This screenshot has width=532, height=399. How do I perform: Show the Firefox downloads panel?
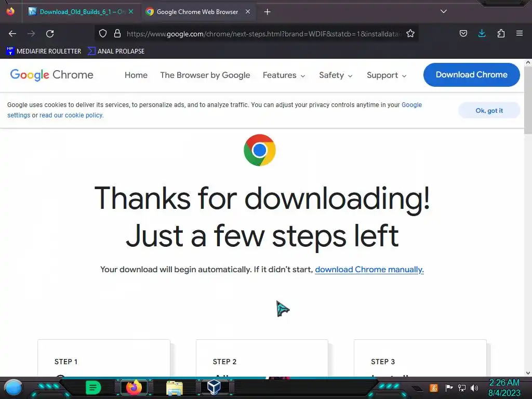[482, 33]
